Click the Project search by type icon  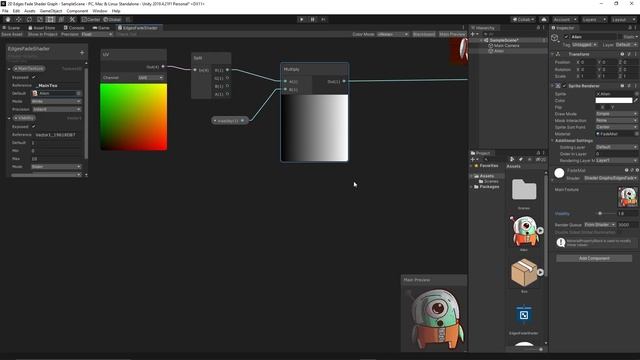point(512,160)
